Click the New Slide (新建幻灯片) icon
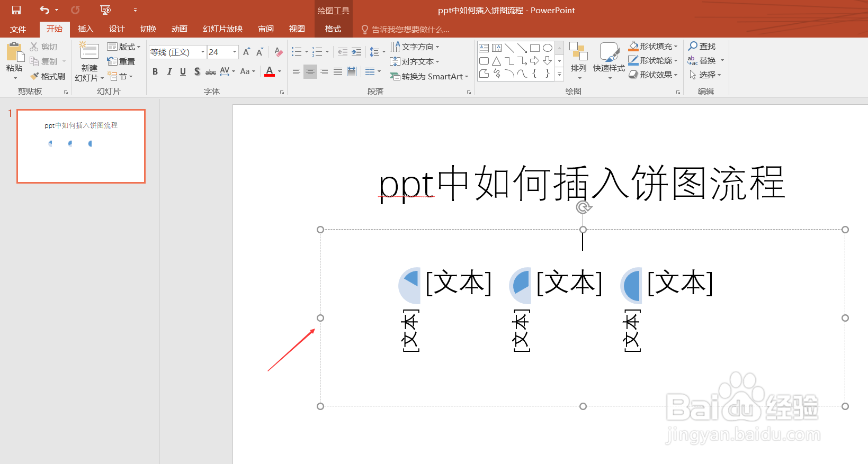The height and width of the screenshot is (464, 868). tap(89, 52)
